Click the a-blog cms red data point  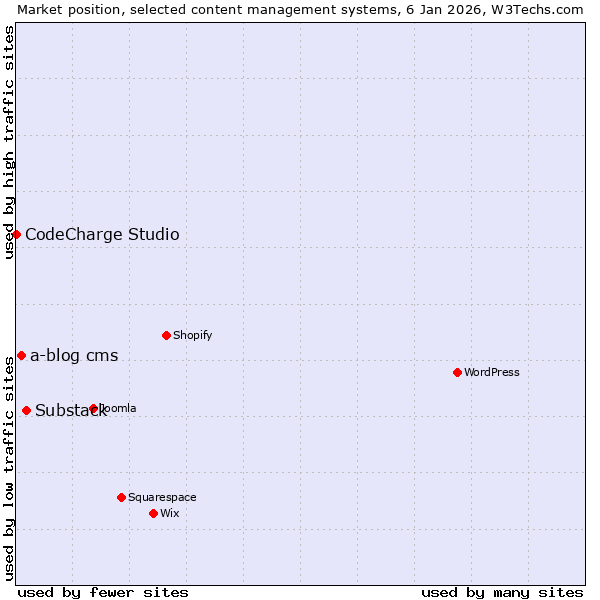pos(21,355)
